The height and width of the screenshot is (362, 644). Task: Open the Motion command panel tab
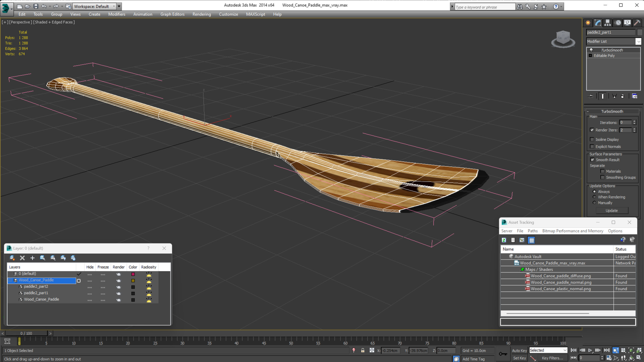618,23
